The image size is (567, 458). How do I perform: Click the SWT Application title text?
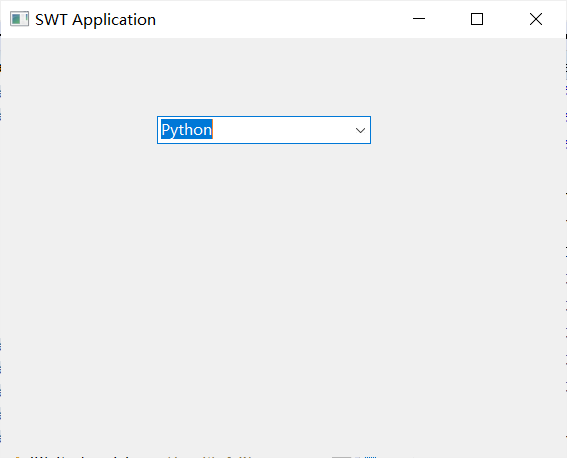pyautogui.click(x=95, y=20)
